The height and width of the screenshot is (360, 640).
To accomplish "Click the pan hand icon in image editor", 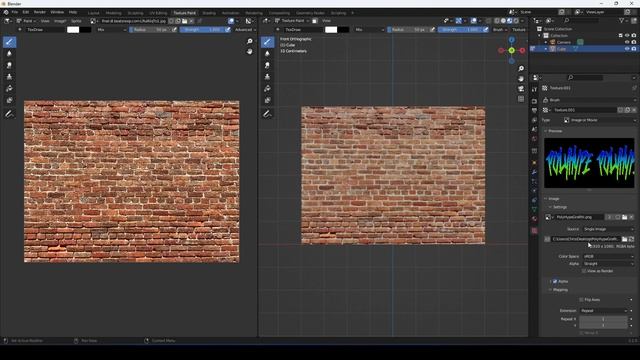I will pos(249,51).
